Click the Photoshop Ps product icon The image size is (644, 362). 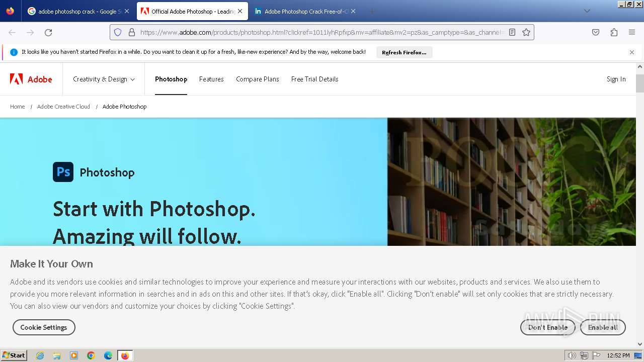(63, 172)
